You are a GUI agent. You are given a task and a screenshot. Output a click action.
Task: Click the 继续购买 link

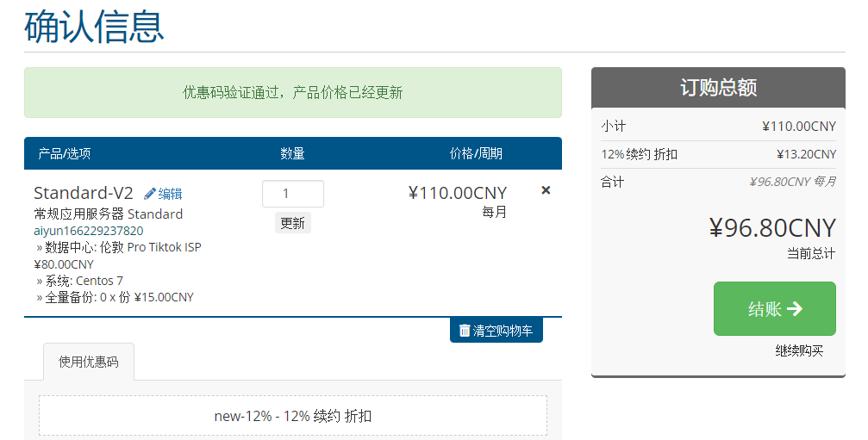point(799,350)
